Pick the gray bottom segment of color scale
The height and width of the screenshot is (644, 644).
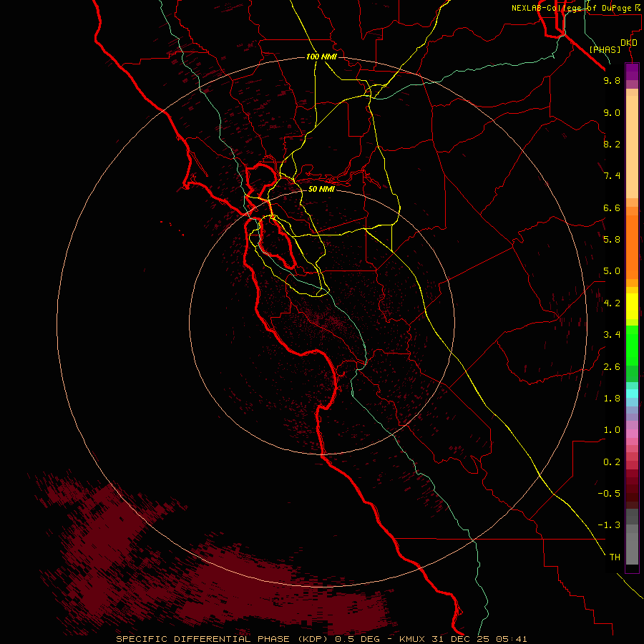tap(632, 549)
